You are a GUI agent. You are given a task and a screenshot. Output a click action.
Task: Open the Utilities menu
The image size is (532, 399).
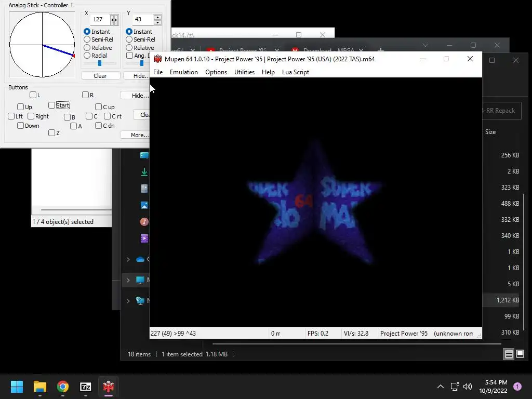pyautogui.click(x=244, y=72)
